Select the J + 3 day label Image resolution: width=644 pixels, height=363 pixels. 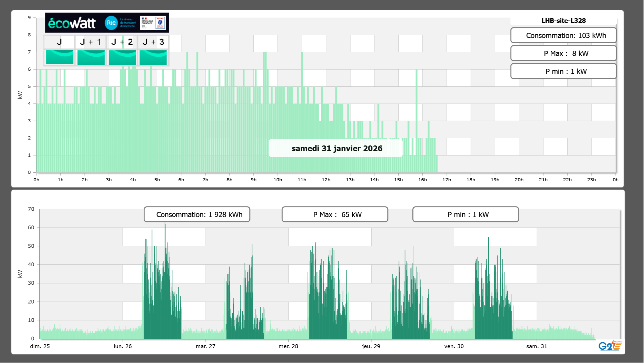click(153, 42)
